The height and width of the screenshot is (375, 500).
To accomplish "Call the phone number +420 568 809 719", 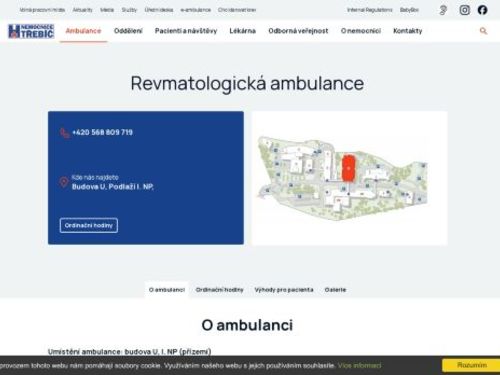I will pyautogui.click(x=103, y=132).
